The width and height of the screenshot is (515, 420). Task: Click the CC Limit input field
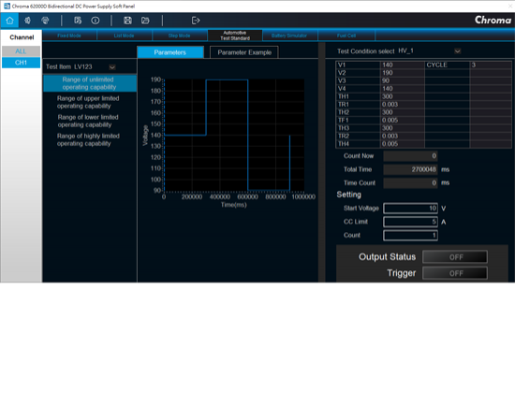click(x=410, y=222)
